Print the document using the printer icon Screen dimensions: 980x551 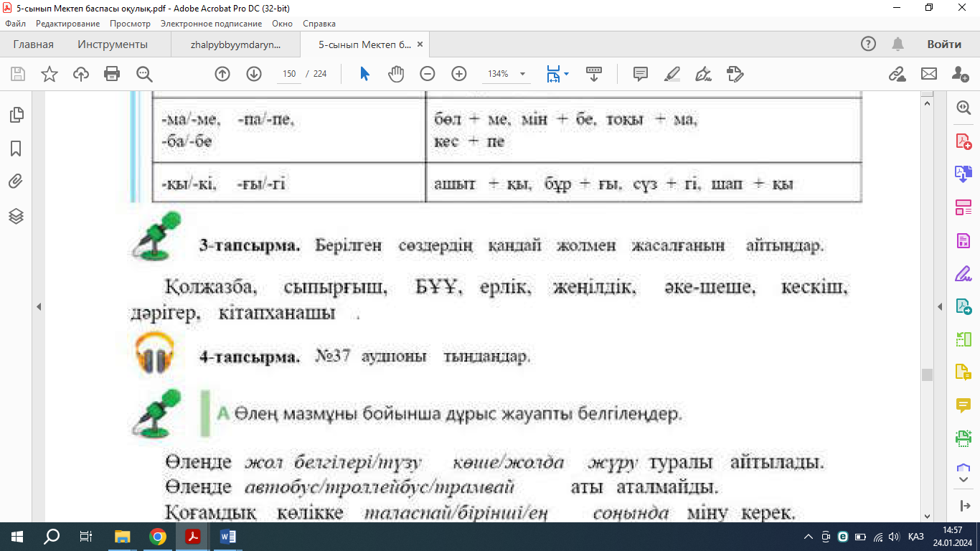point(112,74)
